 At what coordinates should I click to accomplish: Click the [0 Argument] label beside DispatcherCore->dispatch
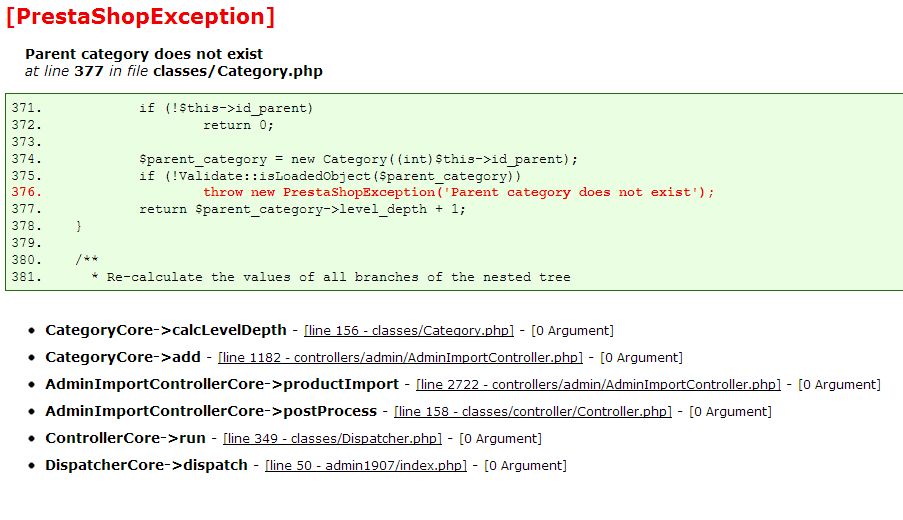[525, 466]
